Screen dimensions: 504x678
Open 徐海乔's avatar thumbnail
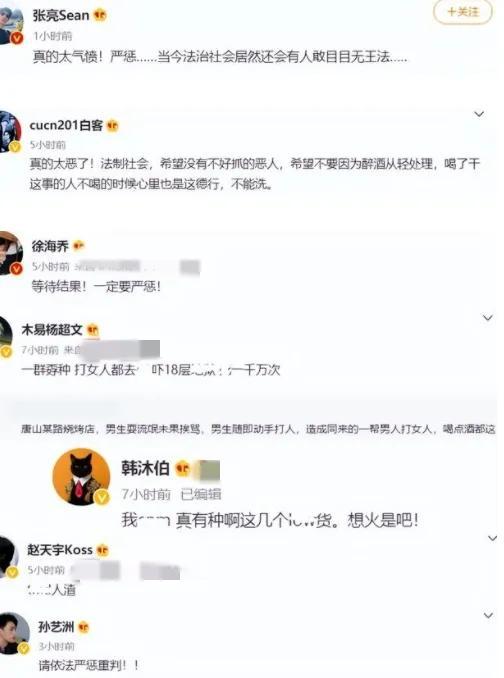(10, 253)
